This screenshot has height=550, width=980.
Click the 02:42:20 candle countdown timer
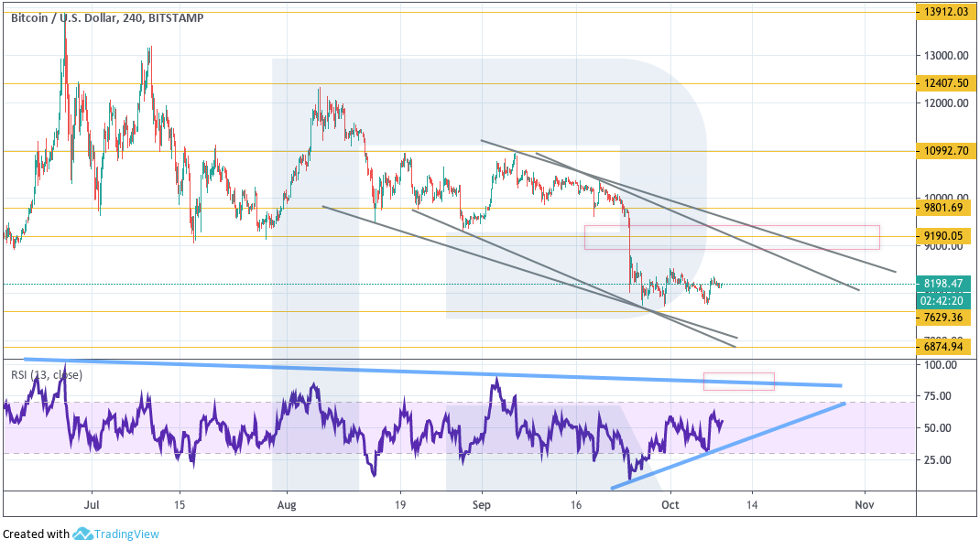(x=944, y=300)
